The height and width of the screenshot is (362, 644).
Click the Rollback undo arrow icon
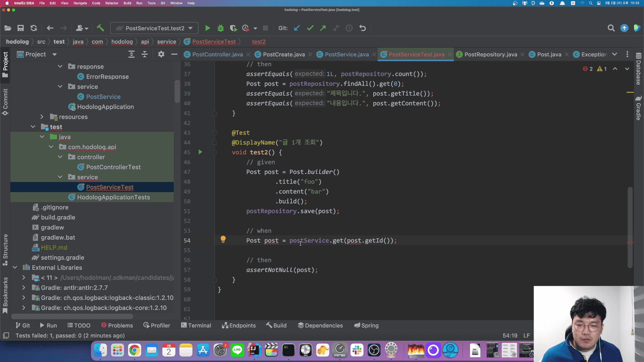pyautogui.click(x=362, y=28)
